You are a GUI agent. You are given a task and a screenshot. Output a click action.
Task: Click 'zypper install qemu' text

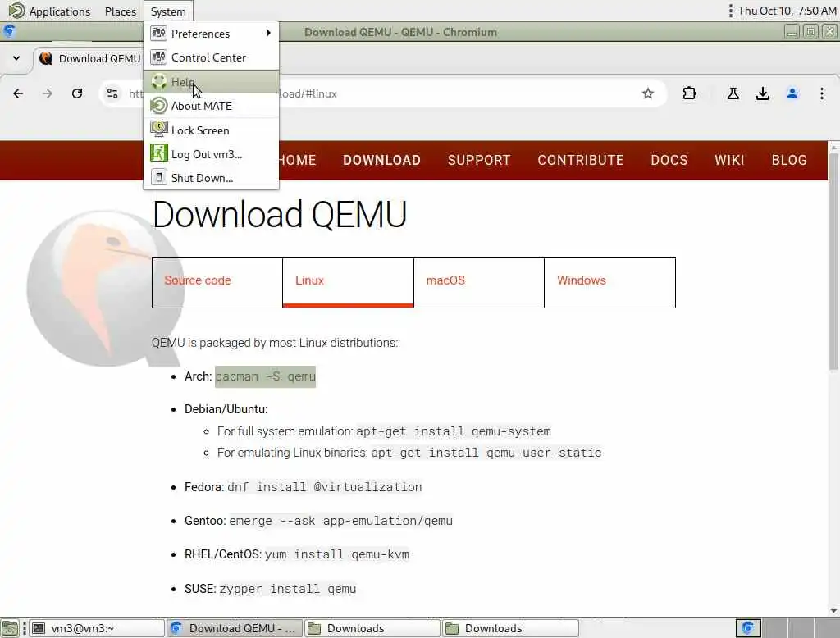(288, 590)
